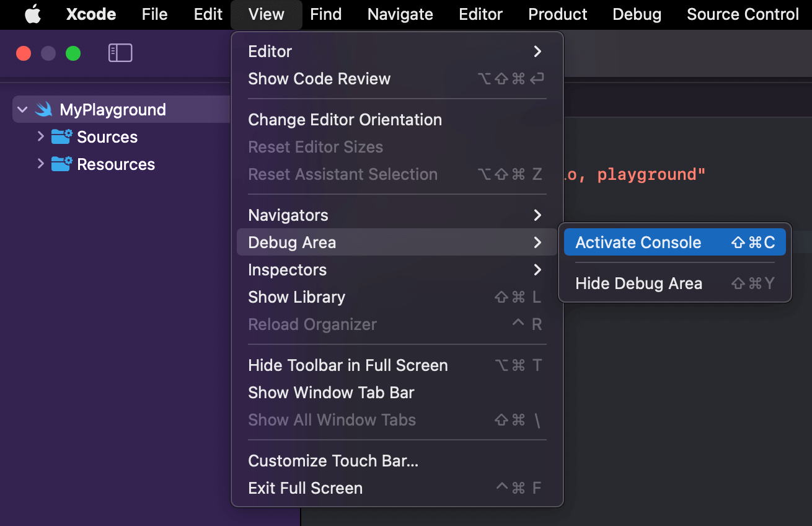The width and height of the screenshot is (812, 526).
Task: Select the Sources row label
Action: point(107,137)
